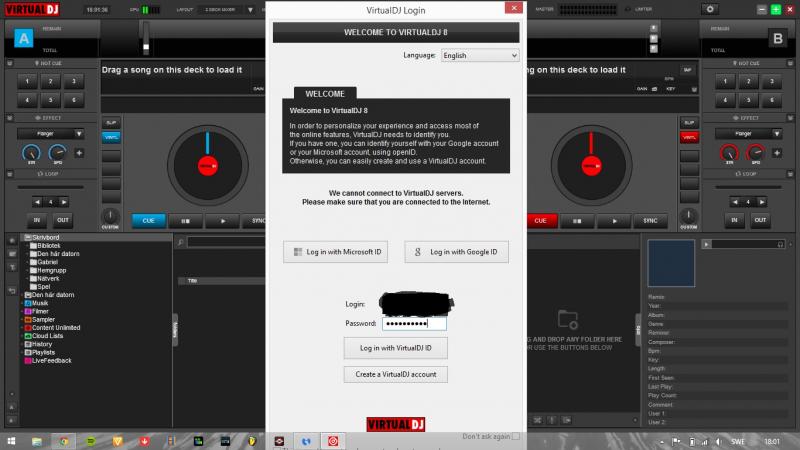The width and height of the screenshot is (800, 450).
Task: Click the Windows Start button
Action: tap(9, 440)
